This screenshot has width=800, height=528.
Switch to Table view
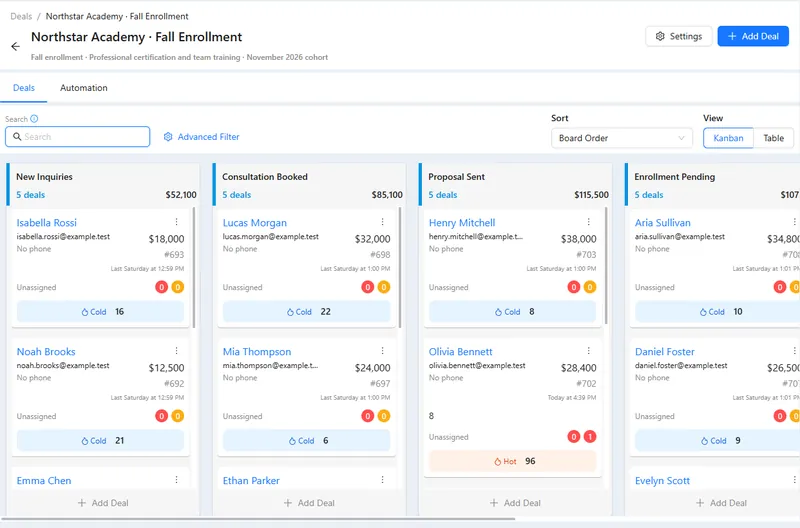(x=773, y=138)
